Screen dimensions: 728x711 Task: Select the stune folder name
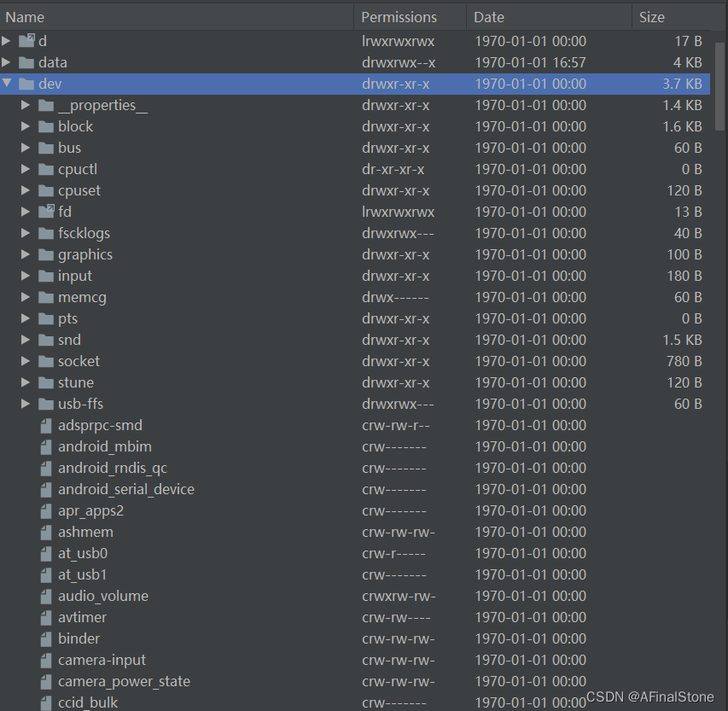76,382
